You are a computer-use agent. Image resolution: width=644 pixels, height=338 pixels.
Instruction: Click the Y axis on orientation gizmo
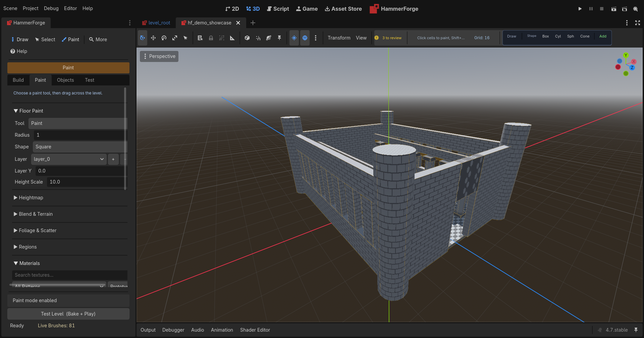626,55
